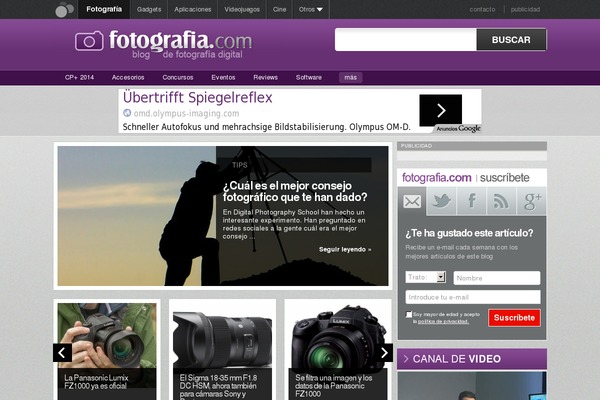The width and height of the screenshot is (600, 400).
Task: Open the Cine top tab
Action: click(279, 9)
